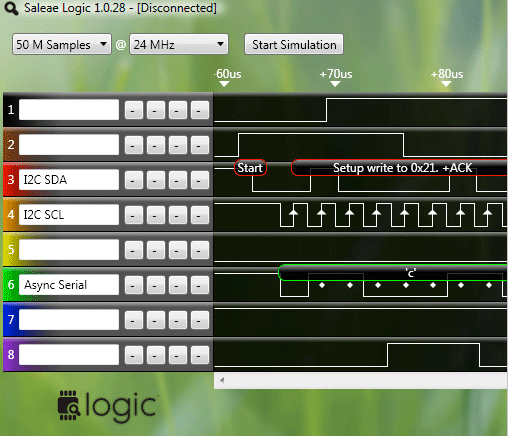This screenshot has width=508, height=436.
Task: Toggle first trigger button on I2C SCL row
Action: click(x=134, y=215)
